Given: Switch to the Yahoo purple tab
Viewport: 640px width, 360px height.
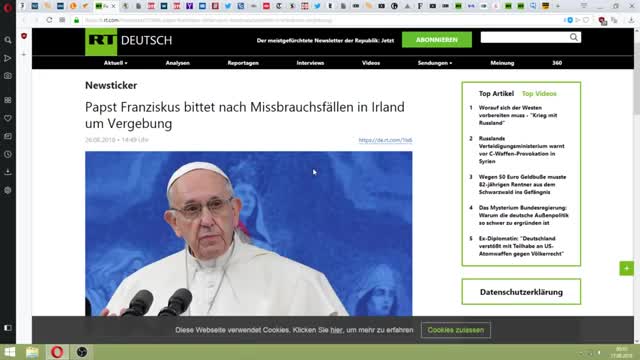Looking at the screenshot, I should tap(189, 6).
